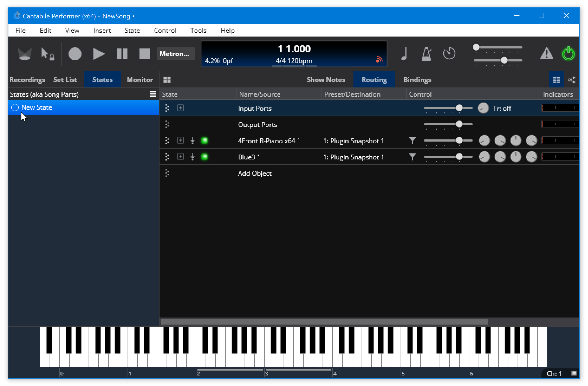The height and width of the screenshot is (386, 588).
Task: Click the 4/4 120bpm tempo display
Action: [294, 61]
